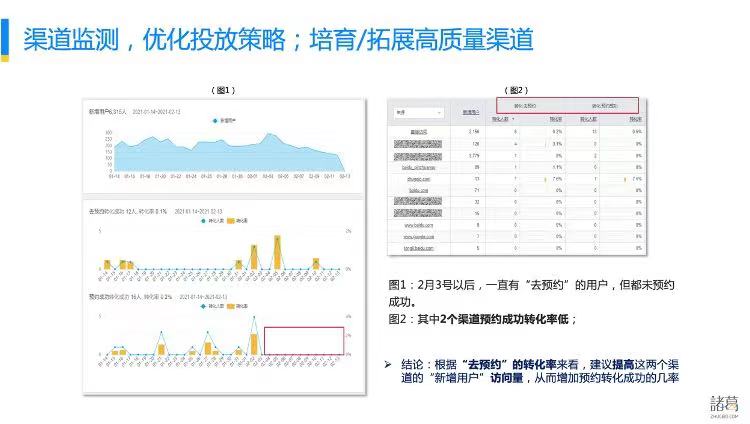The width and height of the screenshot is (750, 424).
Task: Click the sort arrow beside first 转化人数 header
Action: coord(513,119)
